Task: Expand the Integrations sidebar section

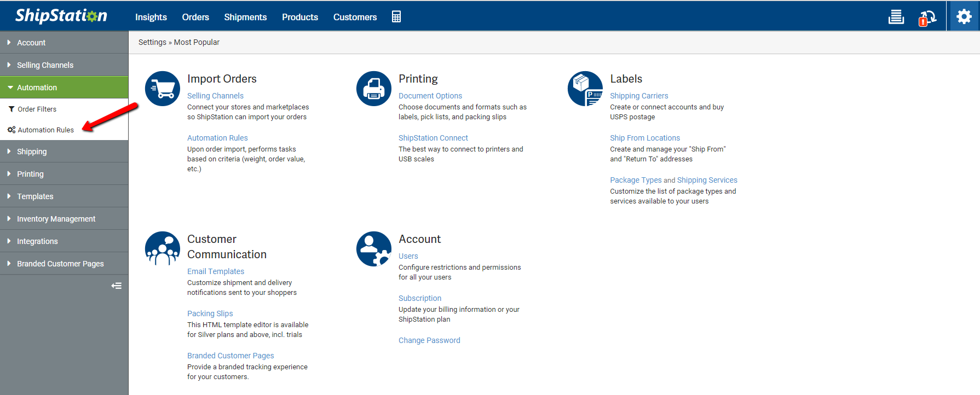Action: click(64, 241)
